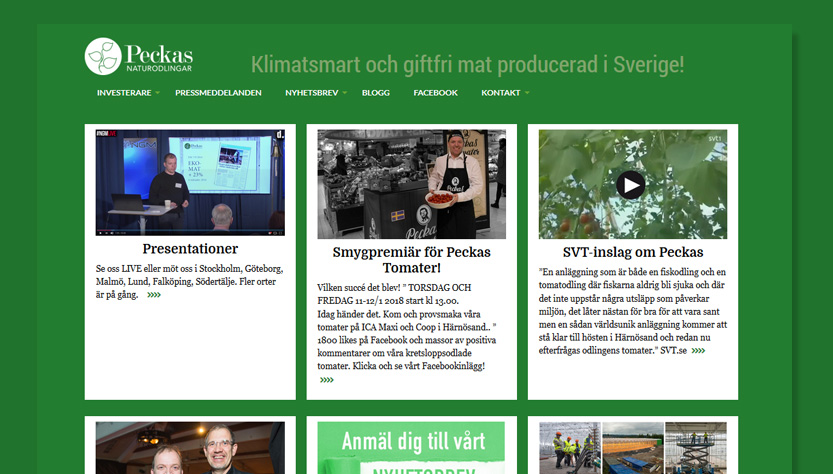
Task: Open the NYHETSBREV menu item
Action: click(x=311, y=93)
